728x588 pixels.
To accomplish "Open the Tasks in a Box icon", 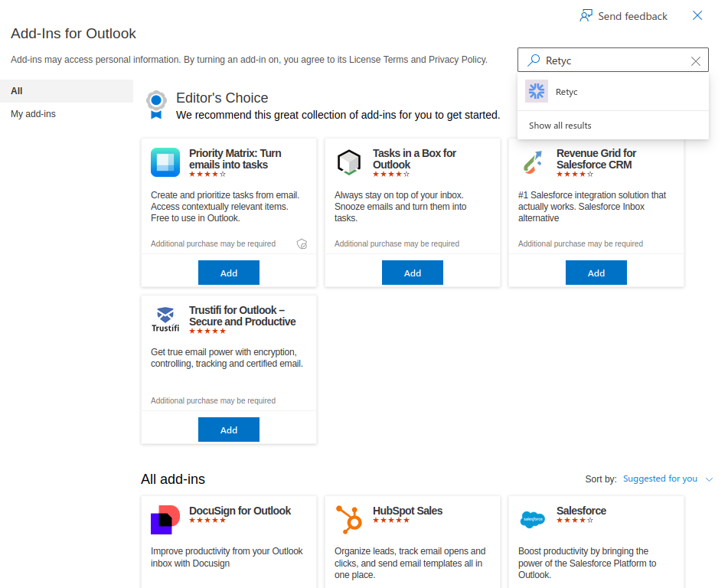I will pyautogui.click(x=348, y=162).
